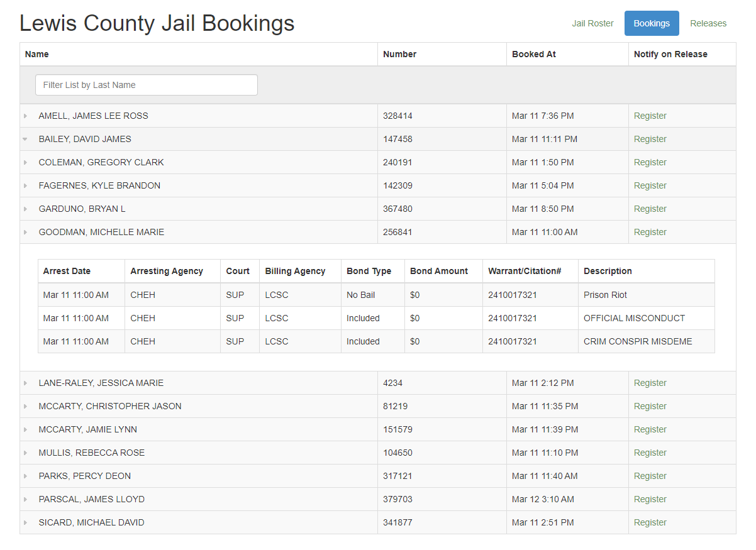The width and height of the screenshot is (756, 550).
Task: Select the MCCARTY, CHRISTOPHER JASON name
Action: pos(109,406)
